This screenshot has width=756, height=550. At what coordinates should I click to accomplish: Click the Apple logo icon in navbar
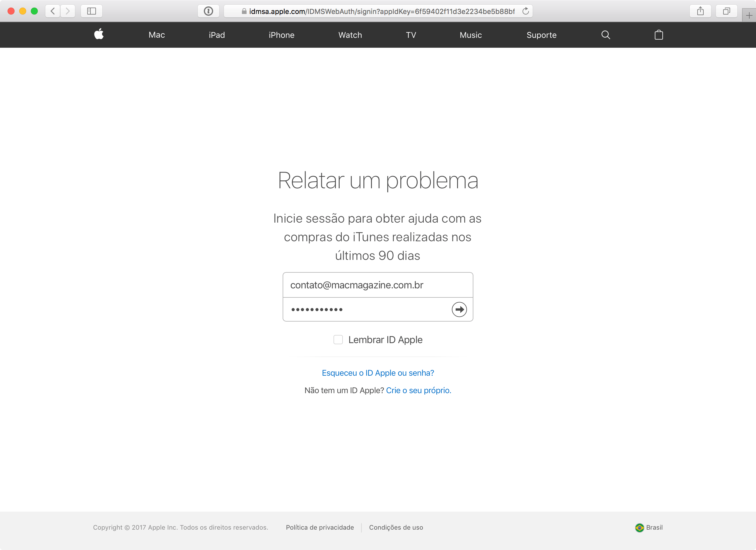(99, 35)
